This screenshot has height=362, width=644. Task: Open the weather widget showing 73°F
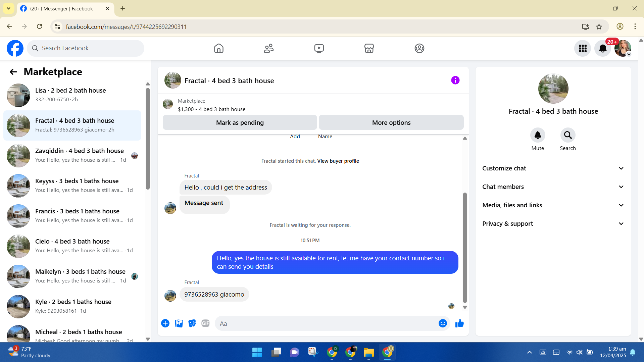[x=30, y=352]
